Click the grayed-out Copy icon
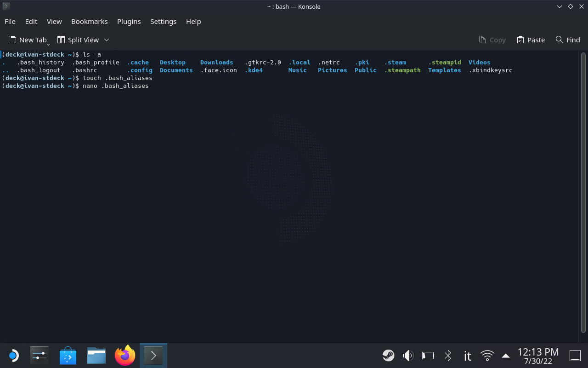This screenshot has height=368, width=588. [492, 40]
